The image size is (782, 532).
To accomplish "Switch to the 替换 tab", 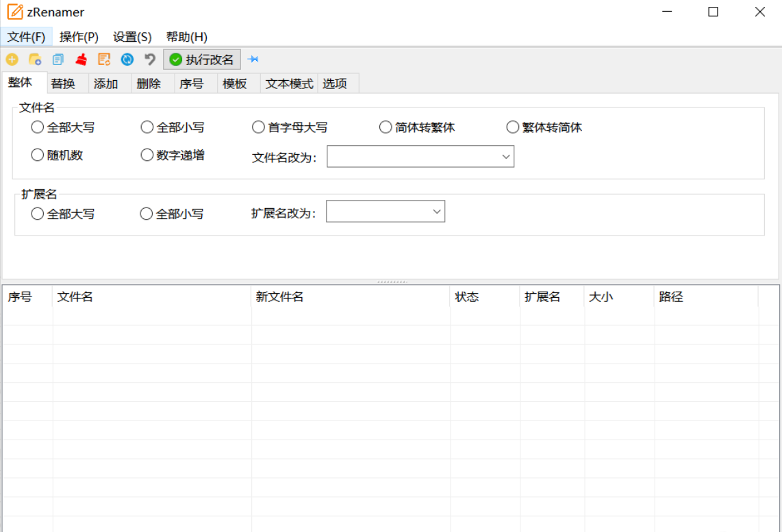I will tap(65, 83).
